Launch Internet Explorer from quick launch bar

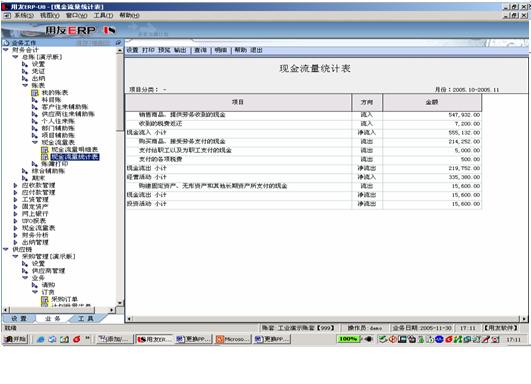(x=41, y=339)
